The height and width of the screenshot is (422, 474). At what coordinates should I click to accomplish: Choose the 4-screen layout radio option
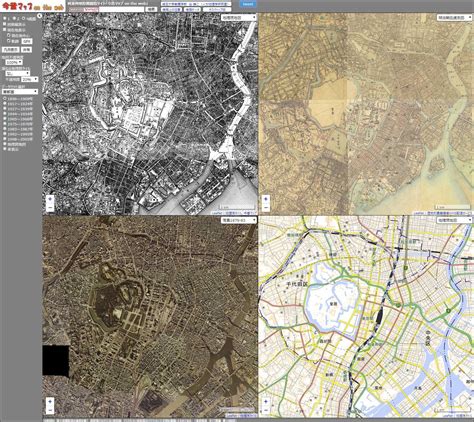[x=23, y=19]
